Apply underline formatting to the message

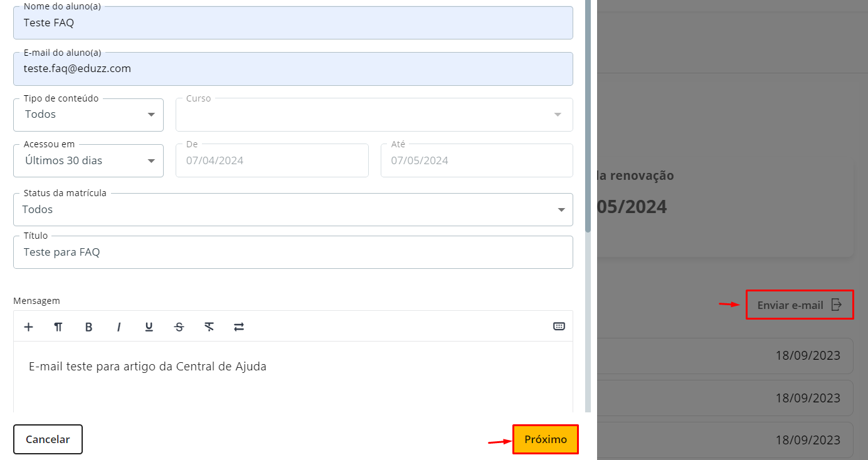tap(149, 327)
